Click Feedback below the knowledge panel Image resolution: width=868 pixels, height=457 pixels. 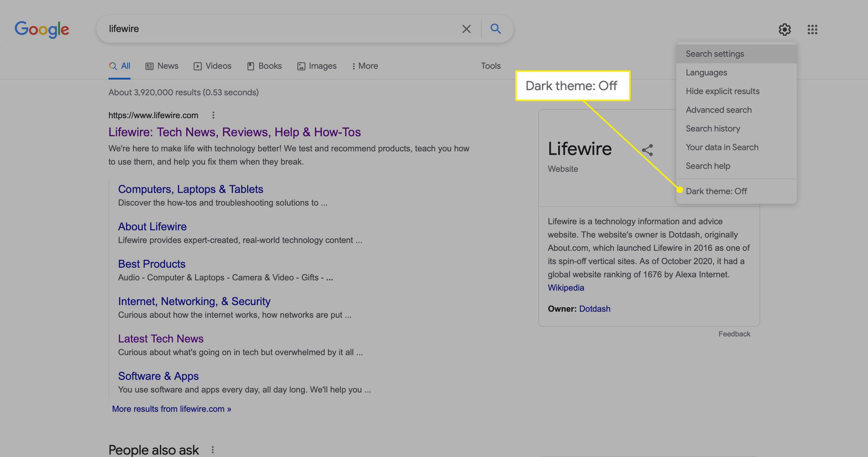tap(734, 334)
